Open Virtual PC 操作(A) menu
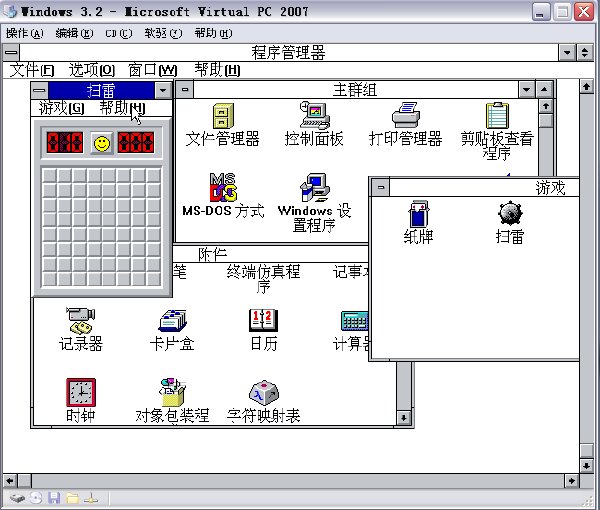Image resolution: width=600 pixels, height=510 pixels. click(x=25, y=33)
